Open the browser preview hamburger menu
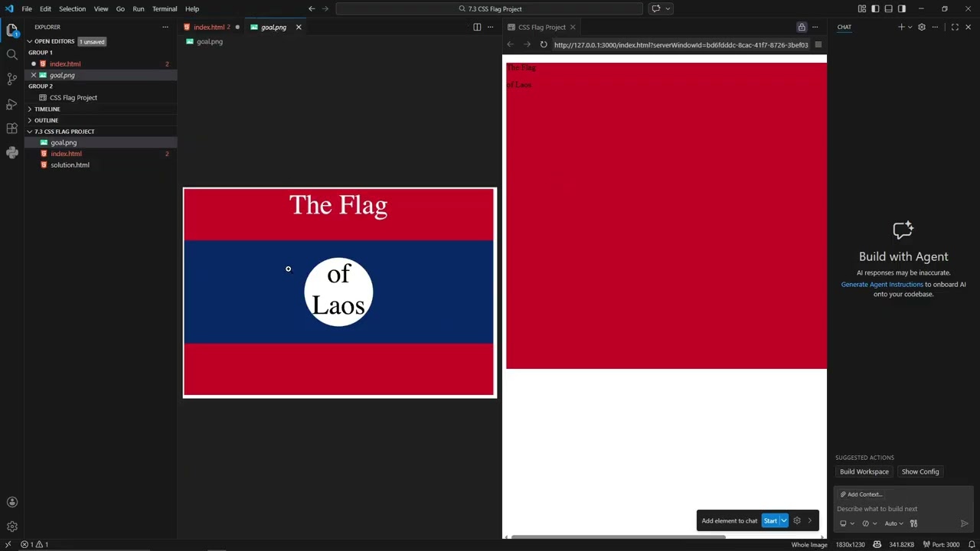 click(818, 44)
